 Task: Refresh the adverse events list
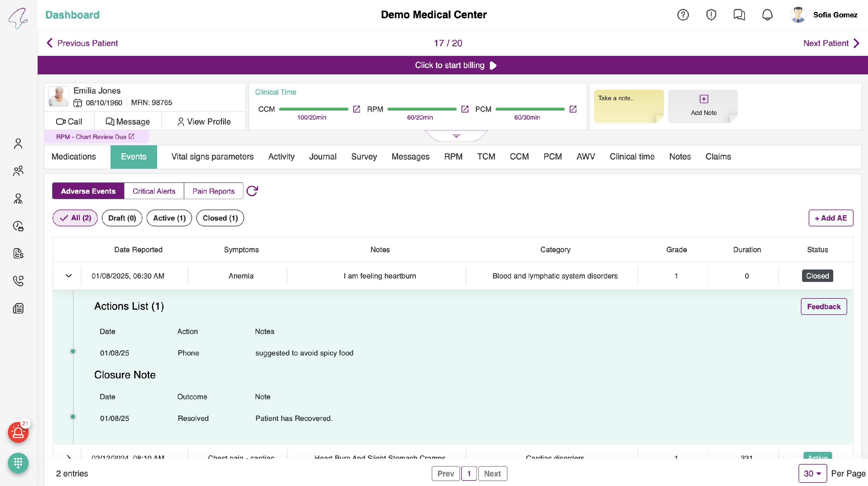click(252, 191)
